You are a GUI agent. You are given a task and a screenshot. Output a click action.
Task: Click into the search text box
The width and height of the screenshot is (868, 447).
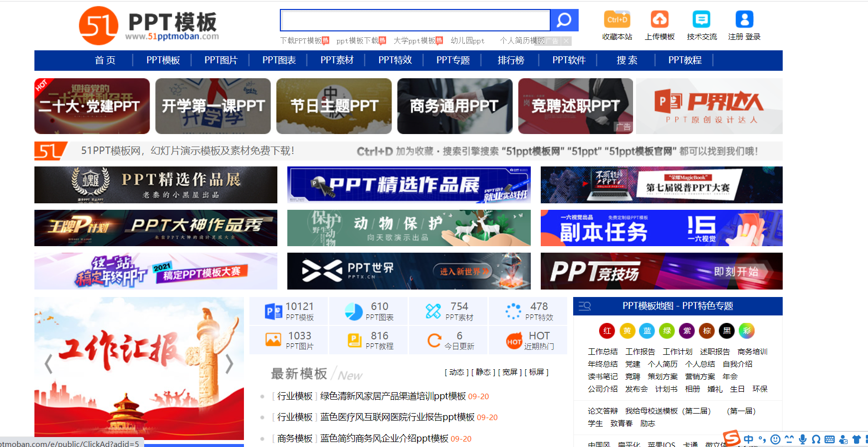pyautogui.click(x=415, y=20)
